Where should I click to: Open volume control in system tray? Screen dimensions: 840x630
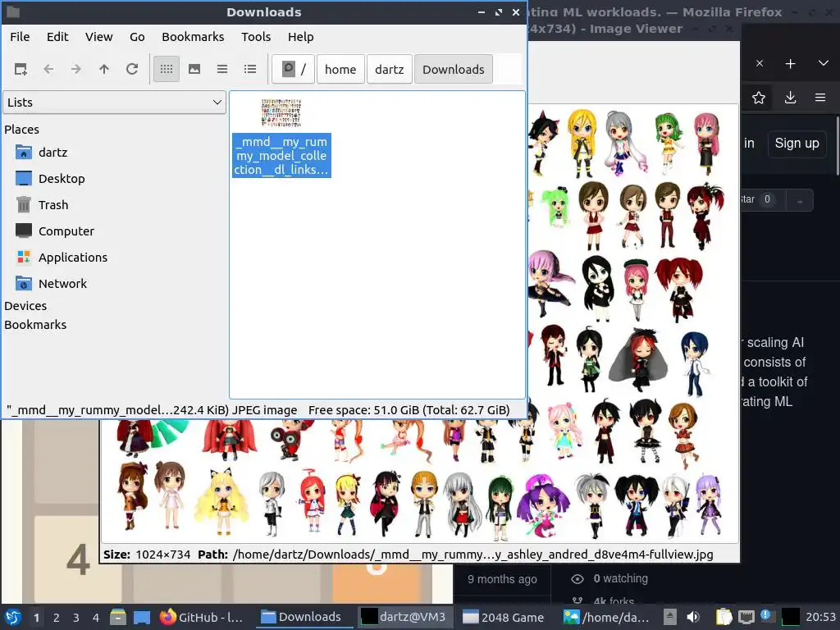(x=693, y=617)
